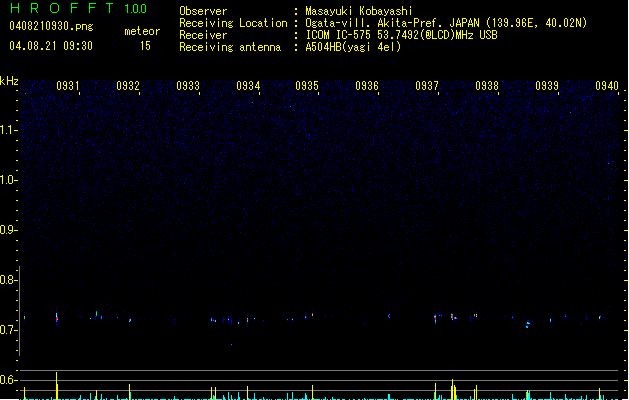The image size is (629, 400).
Task: Click the 'Receiving Location' label
Action: tap(233, 23)
